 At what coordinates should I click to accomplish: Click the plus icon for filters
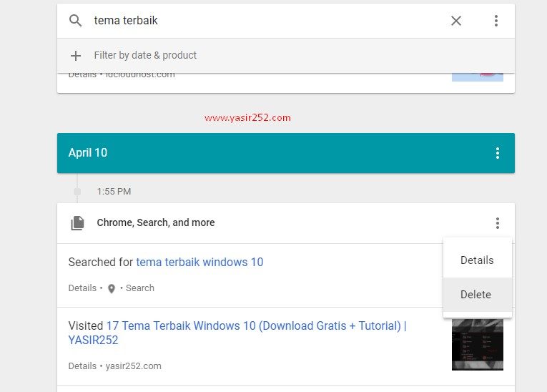[76, 56]
